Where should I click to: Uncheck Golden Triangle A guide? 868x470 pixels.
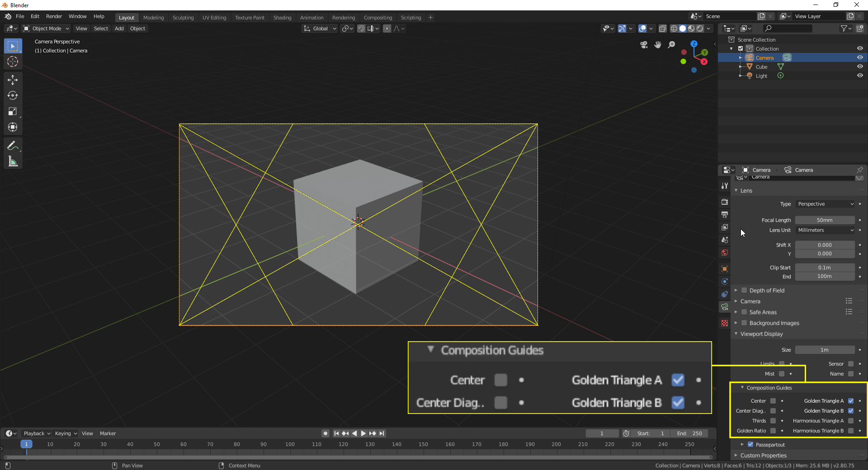click(851, 401)
